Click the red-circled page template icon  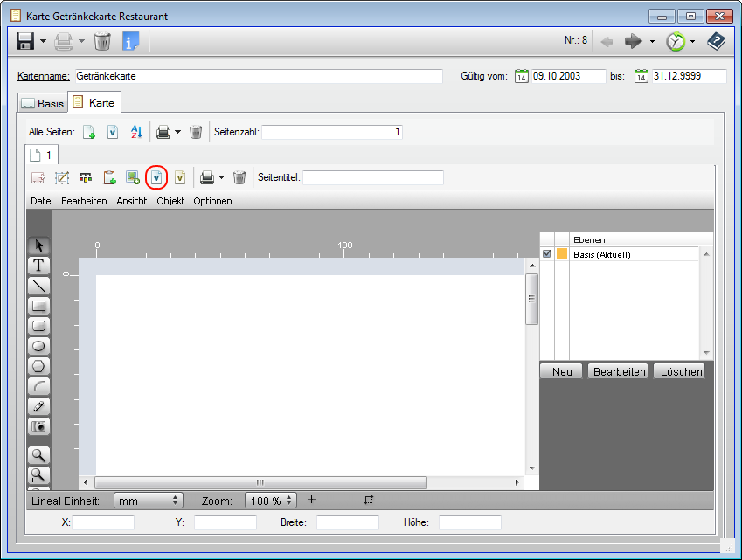click(156, 177)
